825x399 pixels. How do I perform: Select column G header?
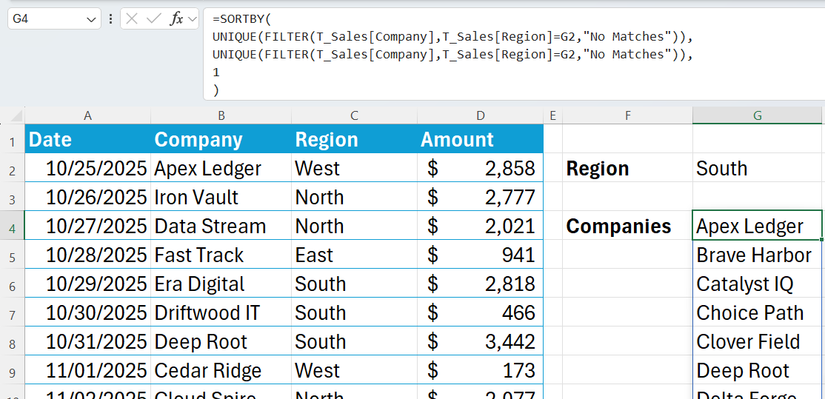tap(757, 115)
